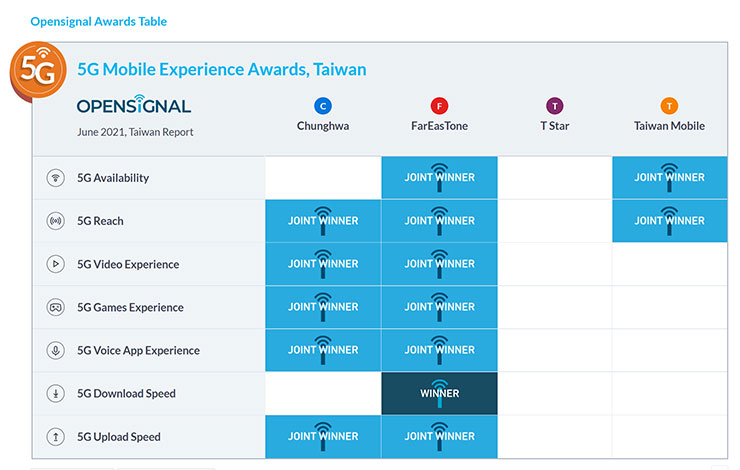
Task: Click the 5G Voice App microphone icon
Action: point(55,350)
